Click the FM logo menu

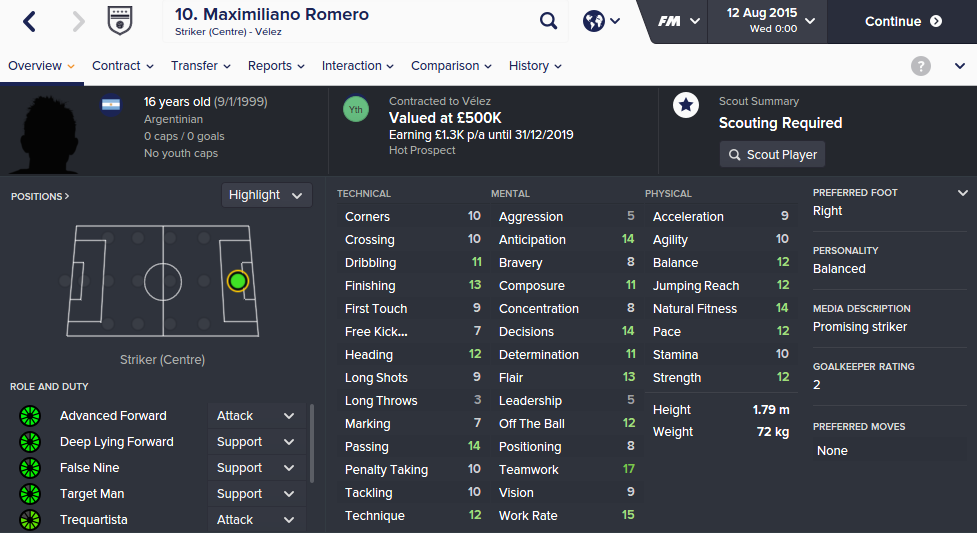pyautogui.click(x=679, y=21)
